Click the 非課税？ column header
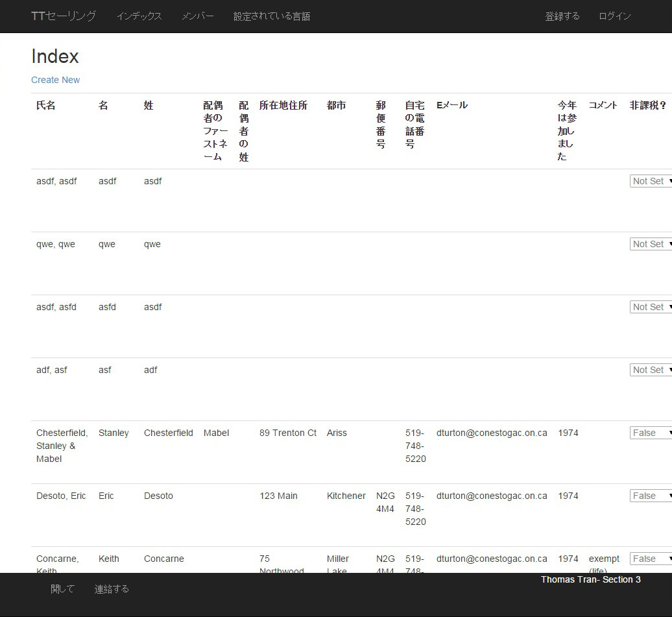 [648, 105]
